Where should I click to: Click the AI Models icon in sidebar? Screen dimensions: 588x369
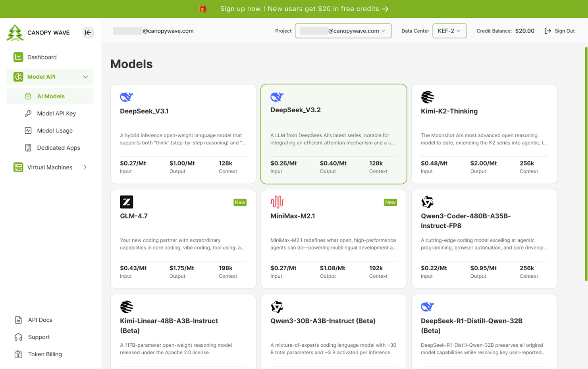pyautogui.click(x=27, y=96)
